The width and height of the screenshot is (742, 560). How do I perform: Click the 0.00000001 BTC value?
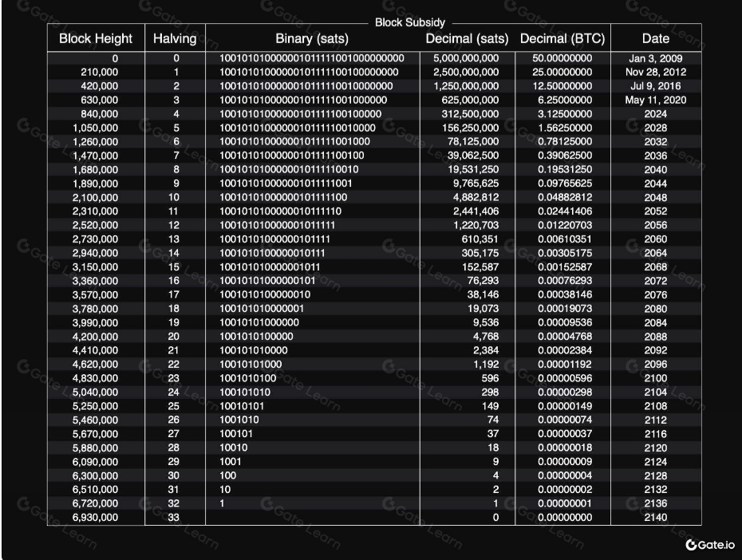pos(565,503)
